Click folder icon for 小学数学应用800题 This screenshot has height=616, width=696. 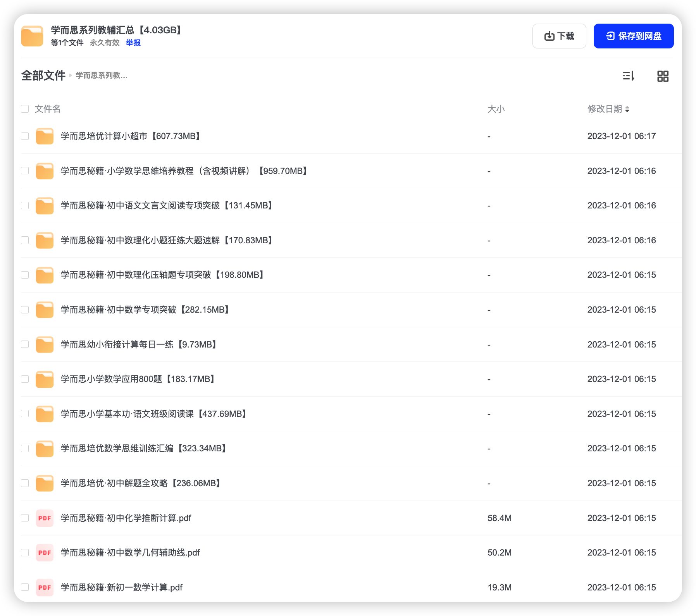pos(45,379)
